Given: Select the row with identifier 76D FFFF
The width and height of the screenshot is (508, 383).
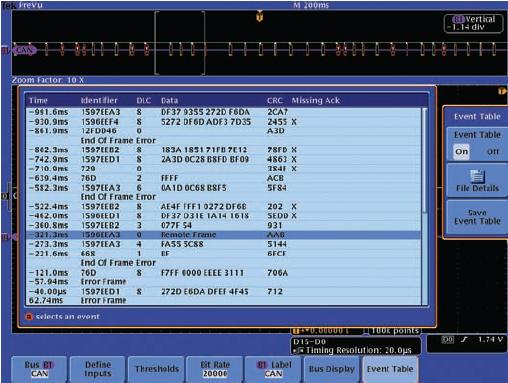Looking at the screenshot, I should point(223,178).
